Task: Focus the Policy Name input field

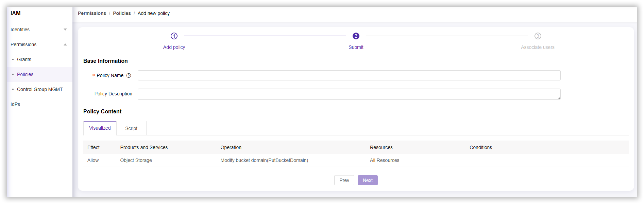Action: (349, 75)
